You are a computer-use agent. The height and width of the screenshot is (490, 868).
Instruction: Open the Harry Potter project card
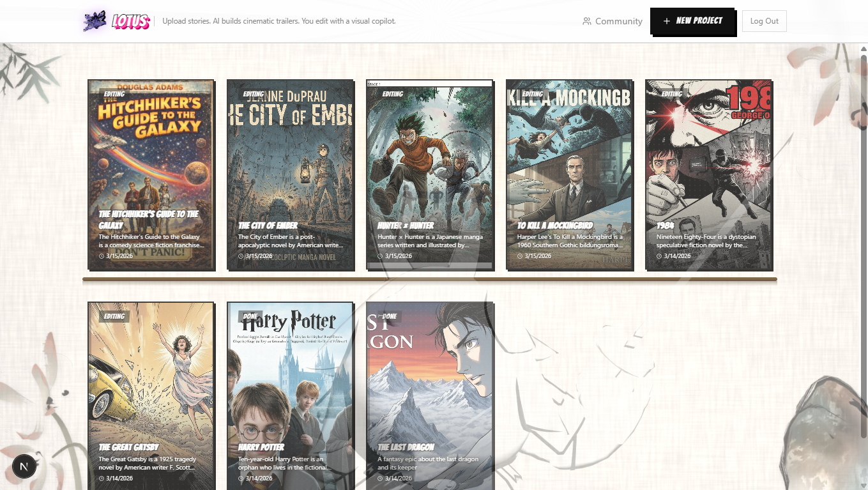pos(289,396)
